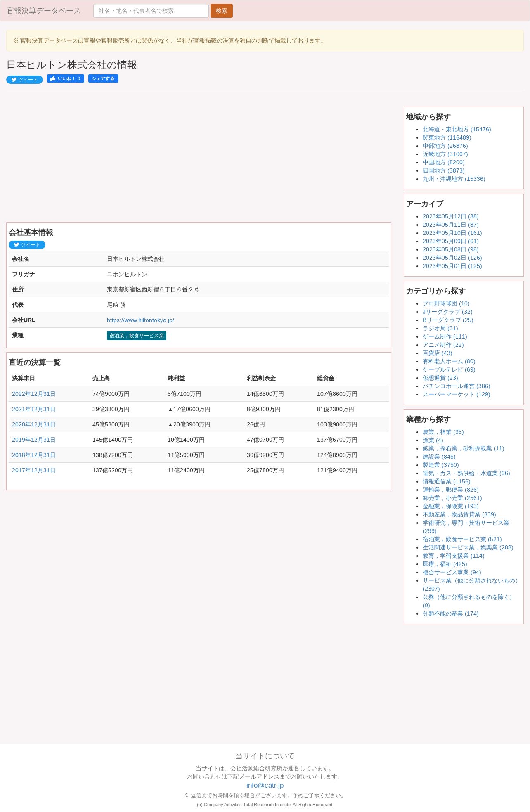Open archive 2023年05月08日 (98)
This screenshot has width=530, height=812.
coord(450,249)
